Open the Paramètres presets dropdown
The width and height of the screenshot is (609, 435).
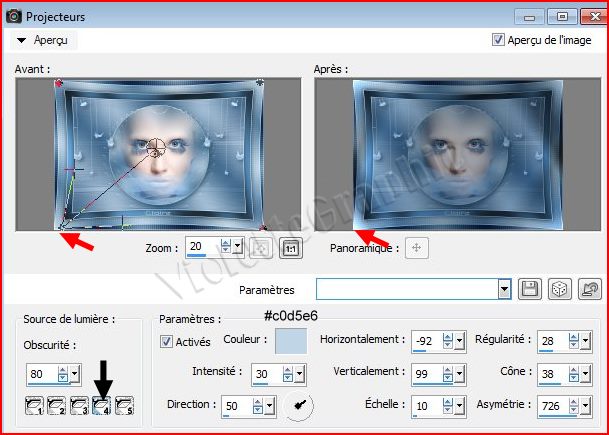point(505,289)
